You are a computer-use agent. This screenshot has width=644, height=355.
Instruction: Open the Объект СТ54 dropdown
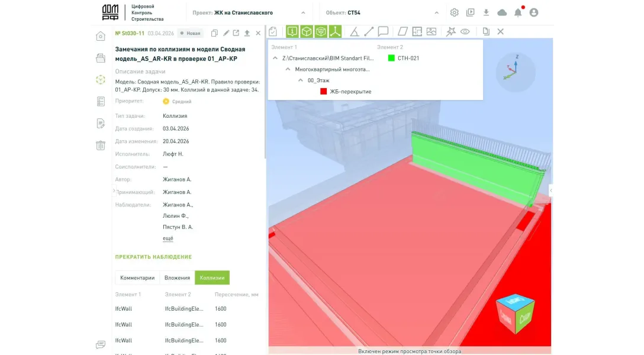(382, 13)
